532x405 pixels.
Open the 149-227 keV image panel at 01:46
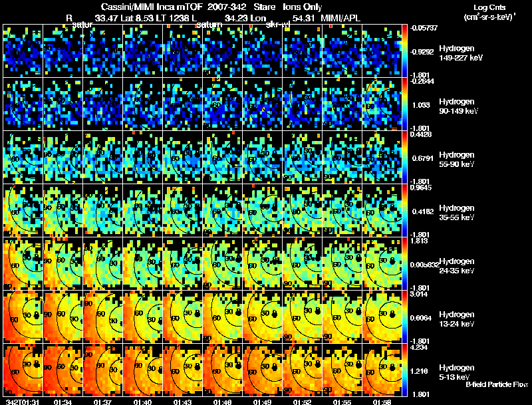coord(223,51)
